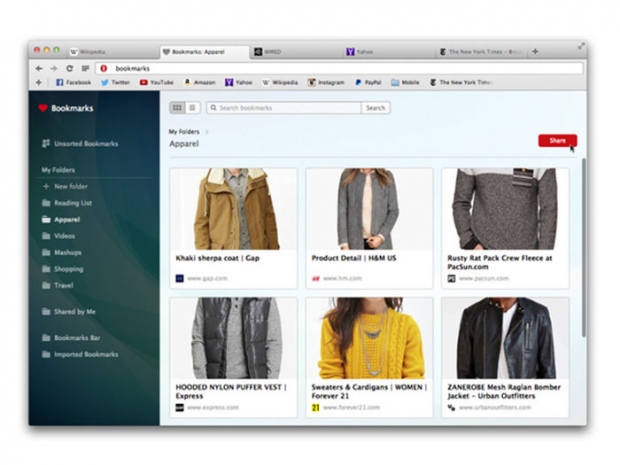620x465 pixels.
Task: Click the red Share button
Action: click(556, 140)
